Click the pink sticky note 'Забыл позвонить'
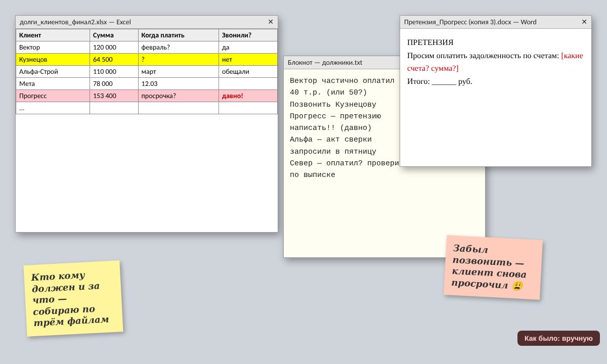 click(493, 267)
